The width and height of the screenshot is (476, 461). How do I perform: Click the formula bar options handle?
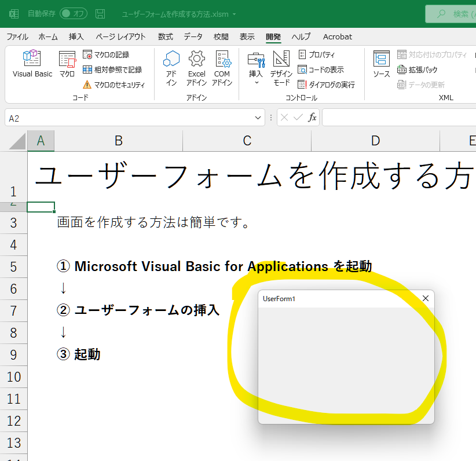tap(271, 118)
